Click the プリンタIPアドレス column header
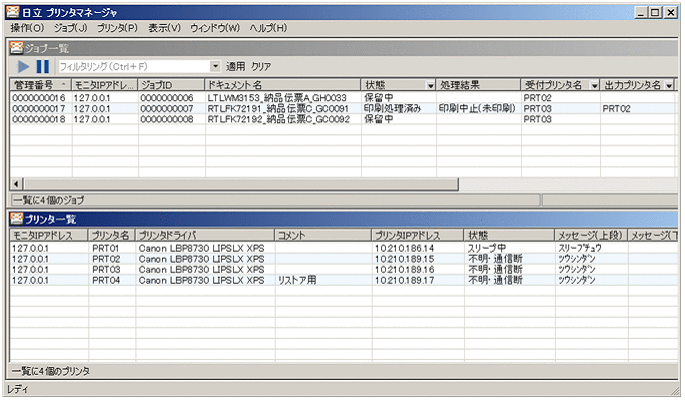 [417, 235]
